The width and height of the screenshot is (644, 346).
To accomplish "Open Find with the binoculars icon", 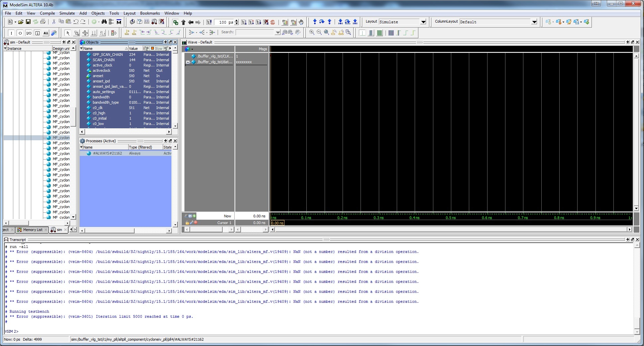I will (104, 22).
